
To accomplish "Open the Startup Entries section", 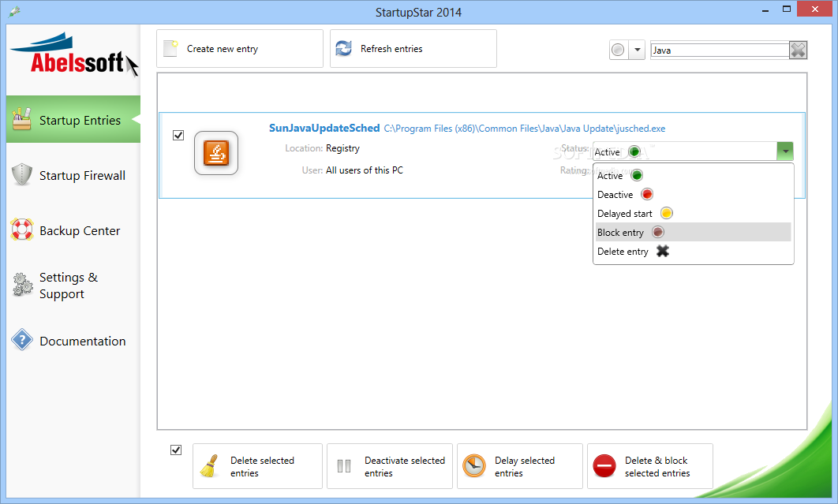I will (x=73, y=119).
